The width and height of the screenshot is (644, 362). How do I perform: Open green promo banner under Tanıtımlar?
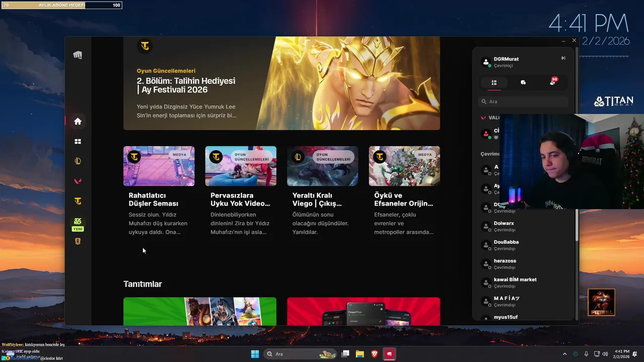point(200,311)
